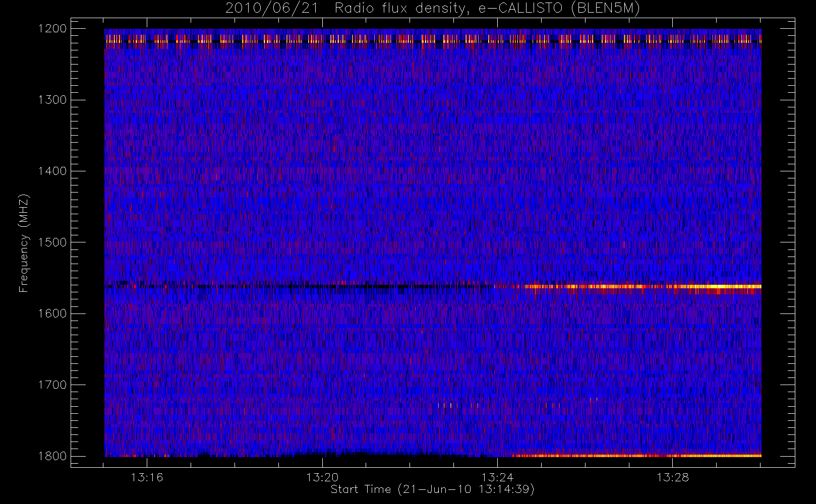Click the 1700 frequency tick label
This screenshot has height=504, width=816.
click(52, 385)
